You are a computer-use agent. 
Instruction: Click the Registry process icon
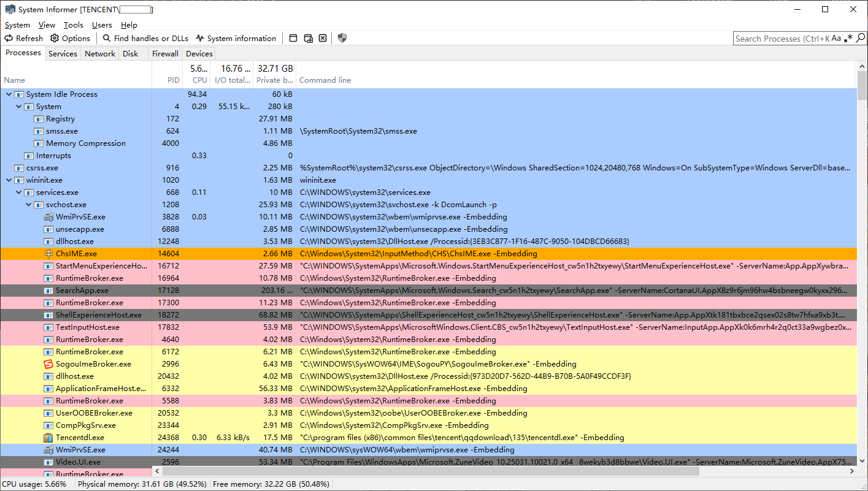tap(39, 119)
